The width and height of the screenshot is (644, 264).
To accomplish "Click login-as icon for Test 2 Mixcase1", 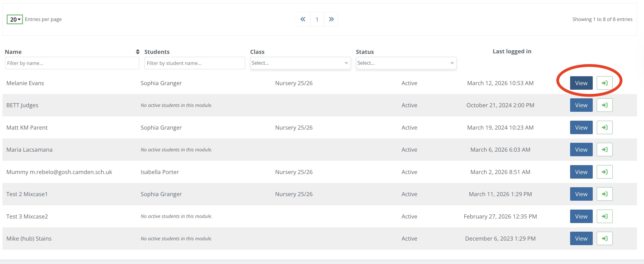I will (x=604, y=194).
